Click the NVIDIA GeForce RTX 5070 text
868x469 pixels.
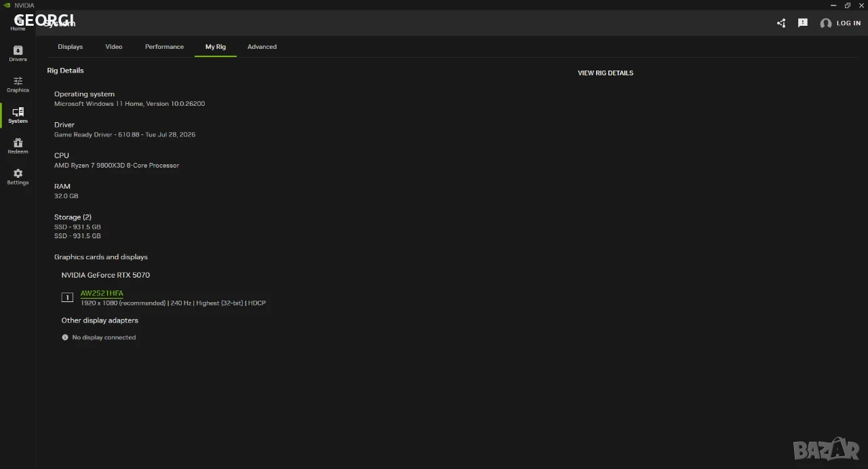[x=106, y=276]
